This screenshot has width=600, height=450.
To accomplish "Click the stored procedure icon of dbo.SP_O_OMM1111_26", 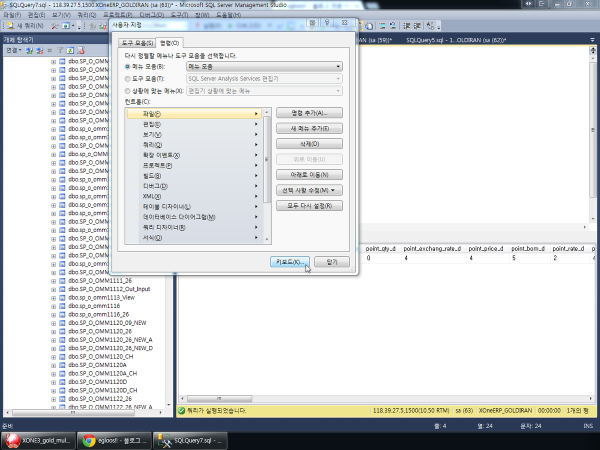I will click(x=62, y=281).
